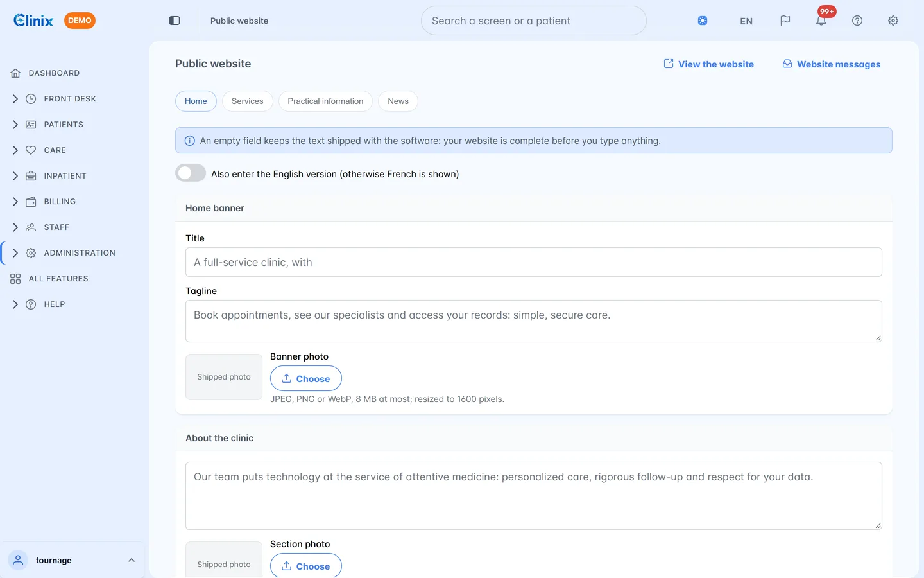
Task: Open the tournage user menu
Action: click(72, 560)
